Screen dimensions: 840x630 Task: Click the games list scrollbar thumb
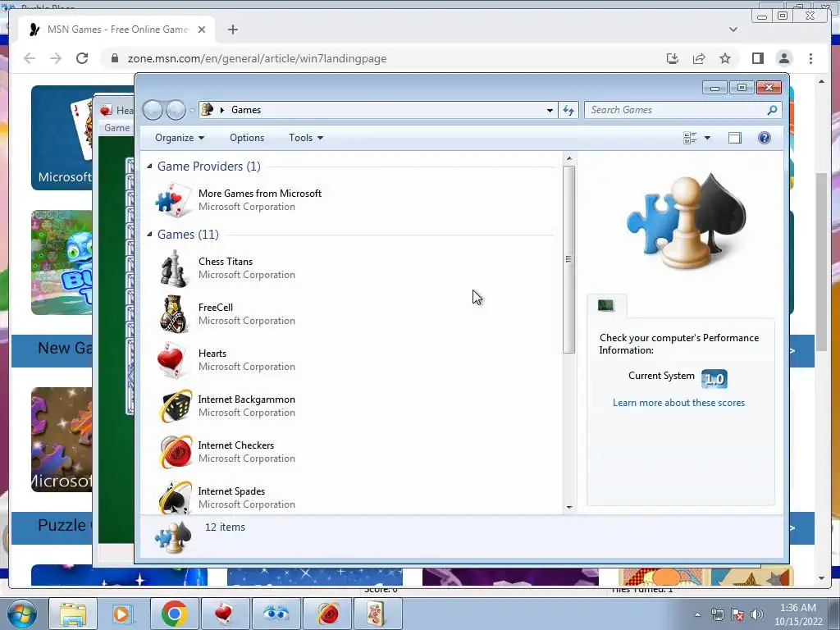[569, 259]
